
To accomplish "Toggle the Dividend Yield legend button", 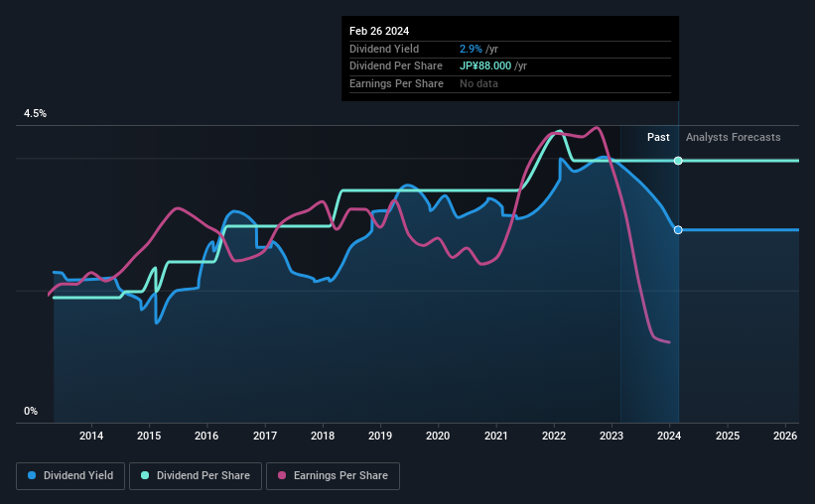I will click(x=70, y=476).
